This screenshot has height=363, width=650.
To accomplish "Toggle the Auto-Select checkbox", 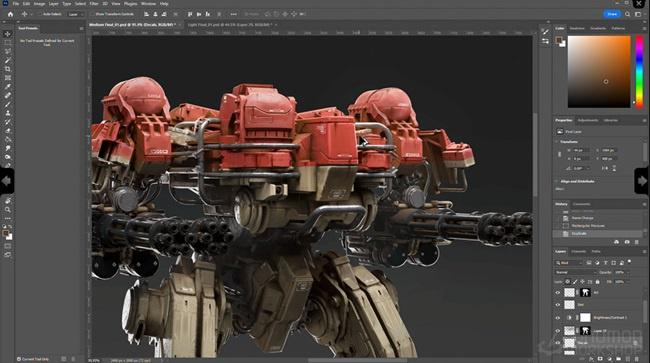I will pyautogui.click(x=40, y=14).
